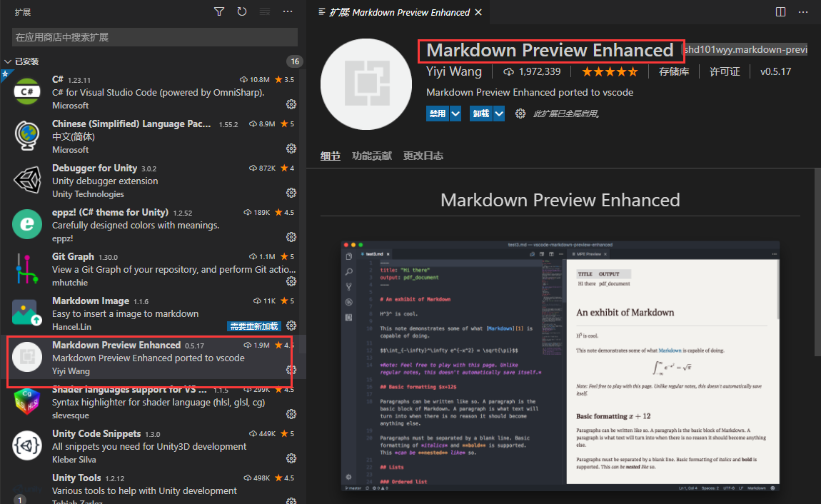Open manage gear in extension details header
The width and height of the screenshot is (821, 504).
pos(520,114)
